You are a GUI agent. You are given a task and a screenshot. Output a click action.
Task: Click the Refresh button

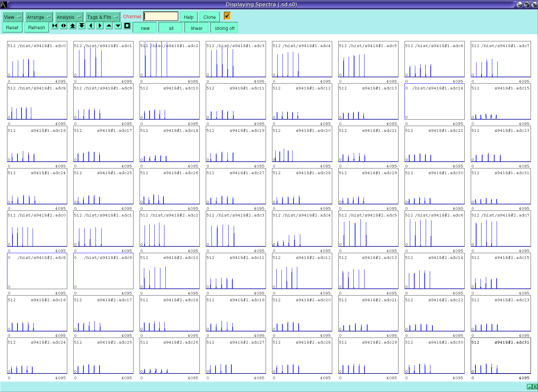click(37, 28)
